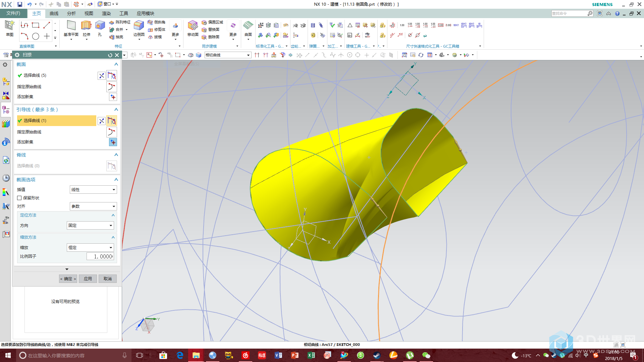Toggle the follow-fillet icon in selection bar
The image size is (644, 362).
tap(266, 55)
